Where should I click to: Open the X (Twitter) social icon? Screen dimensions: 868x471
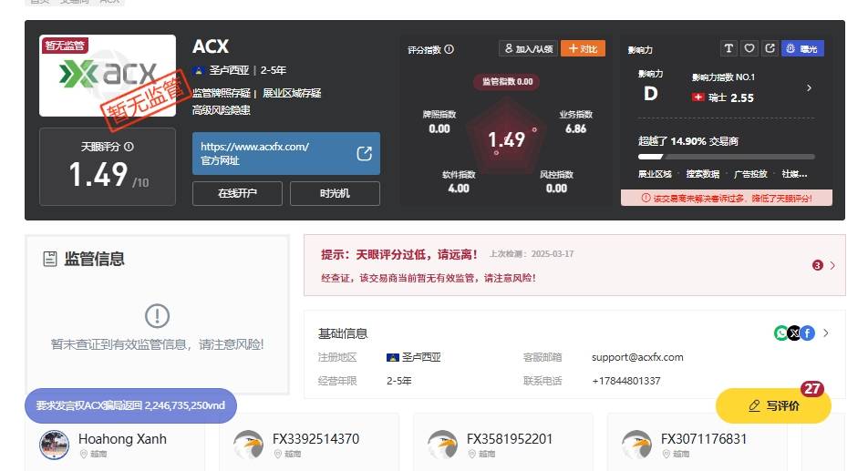click(794, 333)
